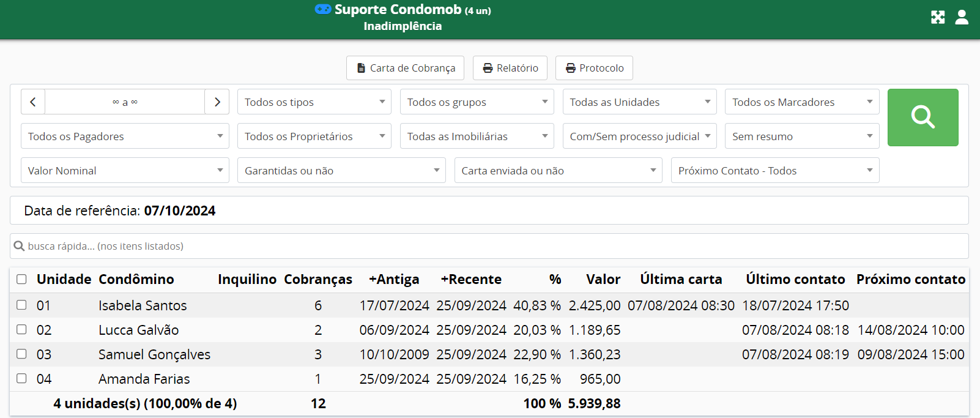Open the Todas as Unidades dropdown
The width and height of the screenshot is (980, 418).
coord(639,102)
